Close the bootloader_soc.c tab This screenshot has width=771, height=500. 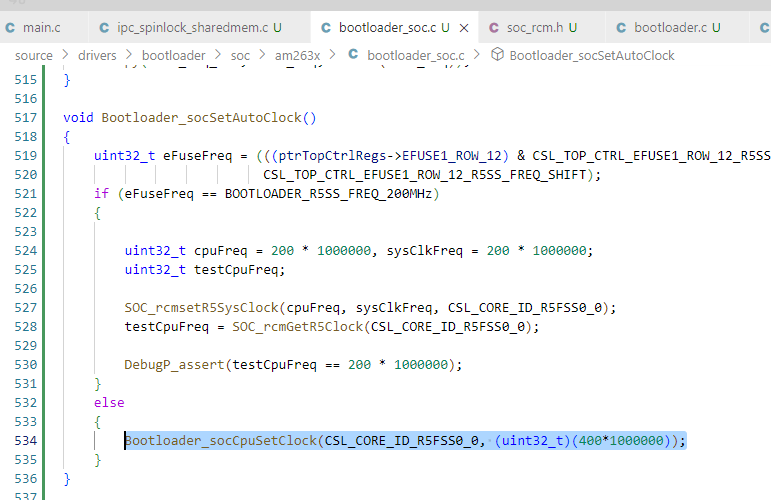[464, 28]
